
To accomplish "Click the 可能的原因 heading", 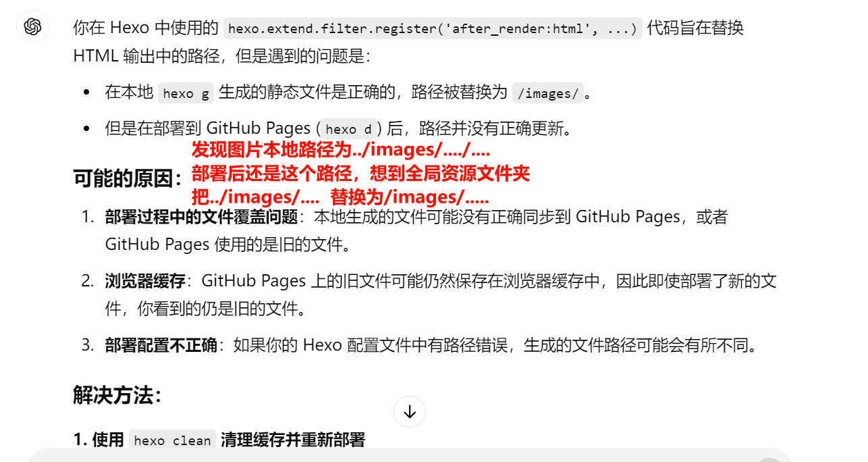I will click(128, 179).
